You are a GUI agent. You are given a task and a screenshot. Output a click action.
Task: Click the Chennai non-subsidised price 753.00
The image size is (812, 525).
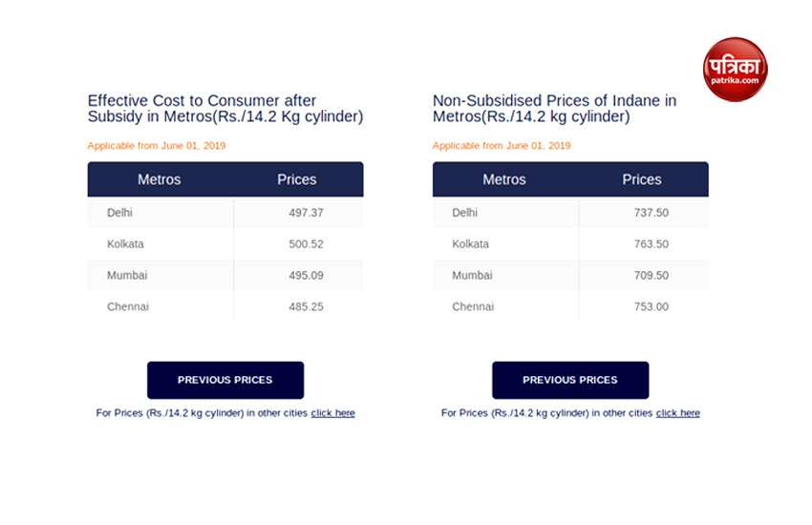652,306
